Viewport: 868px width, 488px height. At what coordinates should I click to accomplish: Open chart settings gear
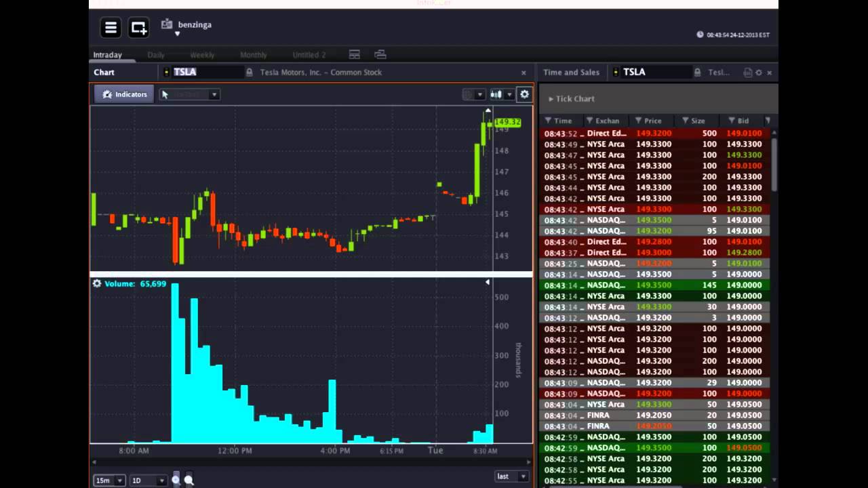[x=524, y=94]
